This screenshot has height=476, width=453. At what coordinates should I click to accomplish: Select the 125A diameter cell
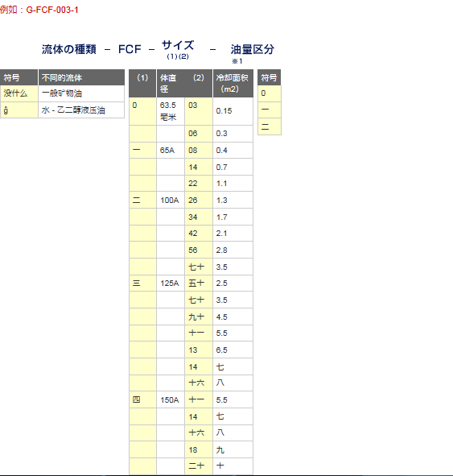coord(171,284)
